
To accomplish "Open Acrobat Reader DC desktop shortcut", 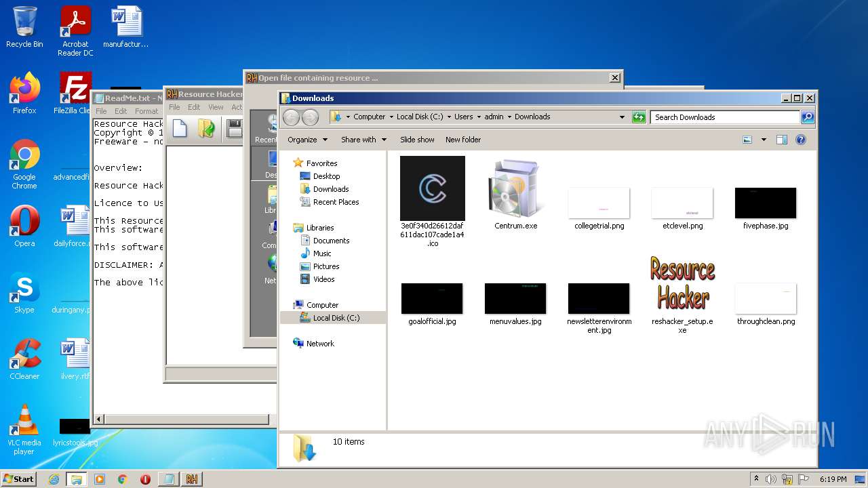I will 75,31.
